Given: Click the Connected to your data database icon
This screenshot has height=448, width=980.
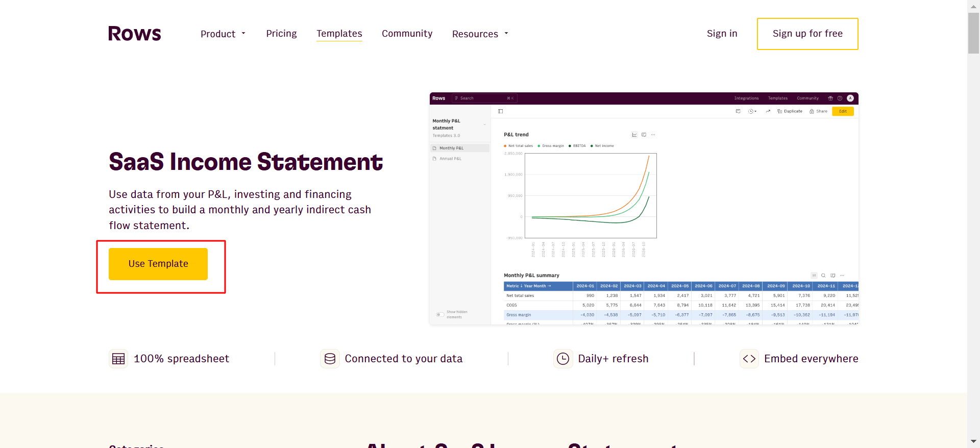Looking at the screenshot, I should click(330, 359).
